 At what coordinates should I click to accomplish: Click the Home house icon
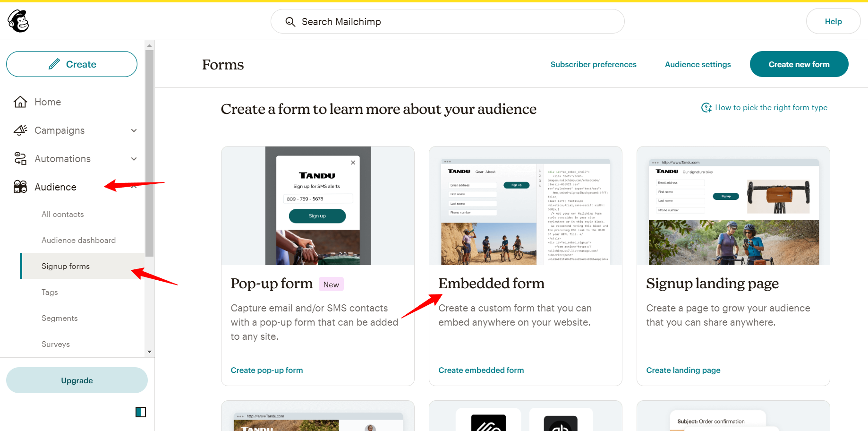pos(20,102)
